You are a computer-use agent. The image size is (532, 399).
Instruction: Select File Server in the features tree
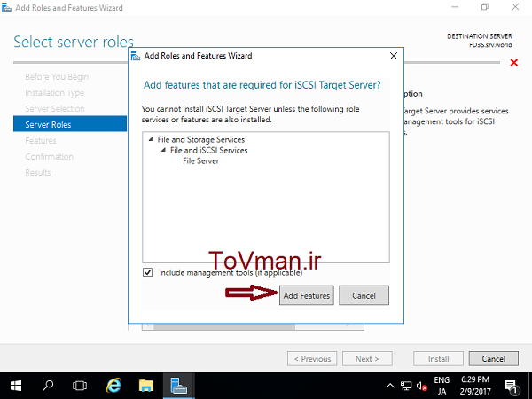[x=200, y=161]
